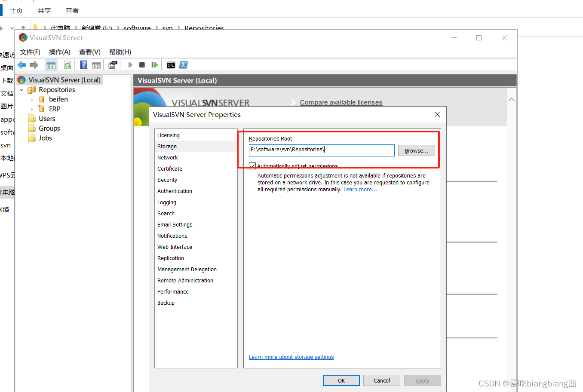Click Cancel in Server Properties dialog

click(382, 380)
